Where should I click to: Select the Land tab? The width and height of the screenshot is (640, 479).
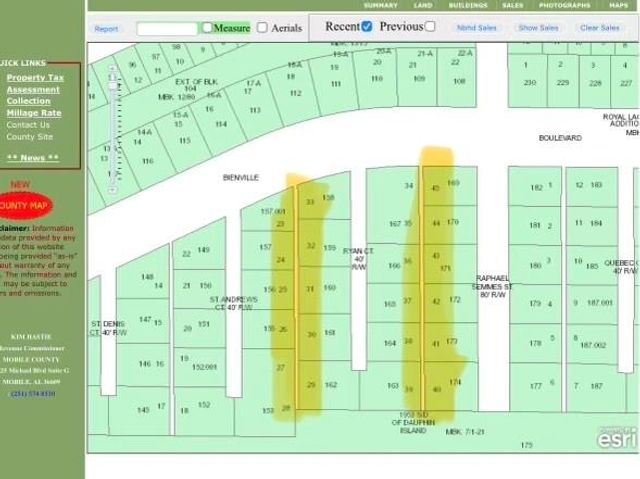click(x=425, y=5)
